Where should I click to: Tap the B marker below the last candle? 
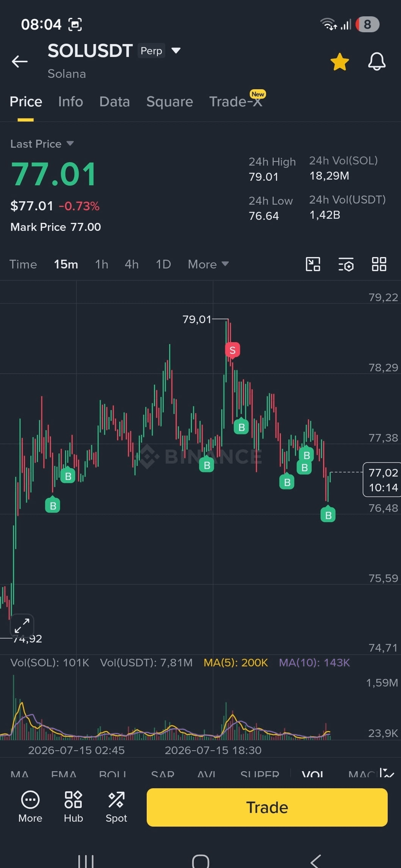pyautogui.click(x=328, y=514)
